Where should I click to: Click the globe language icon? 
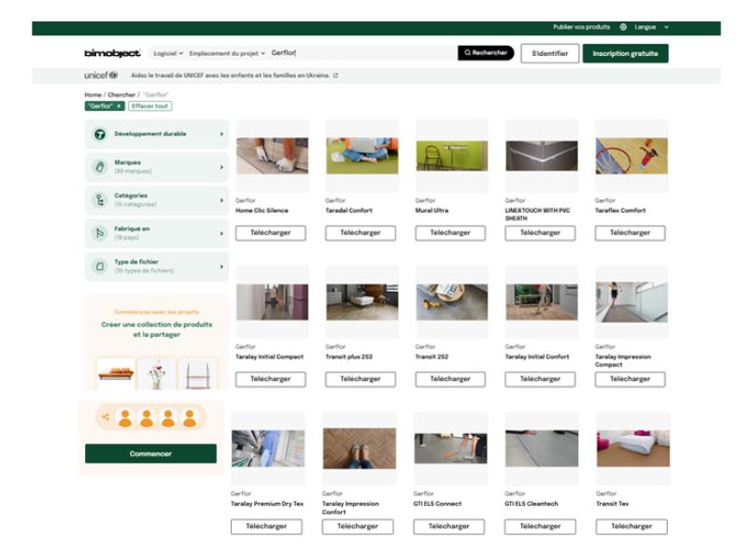pyautogui.click(x=623, y=27)
